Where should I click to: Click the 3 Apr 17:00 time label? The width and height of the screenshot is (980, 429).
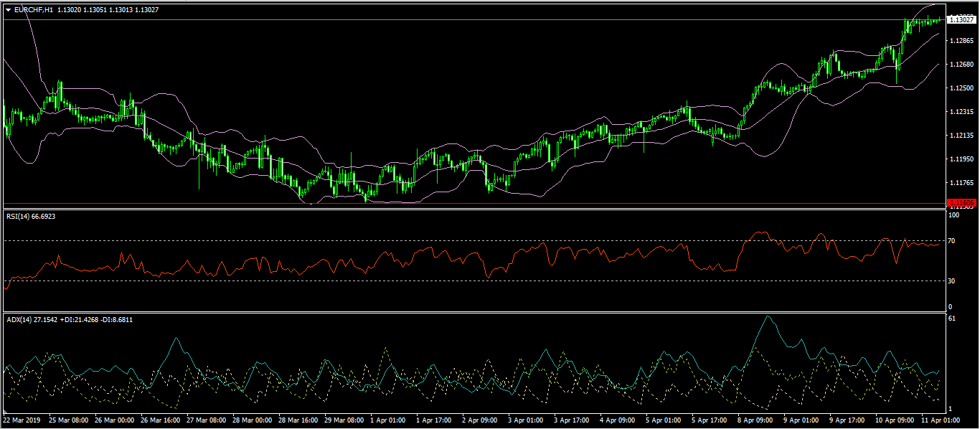pyautogui.click(x=572, y=420)
